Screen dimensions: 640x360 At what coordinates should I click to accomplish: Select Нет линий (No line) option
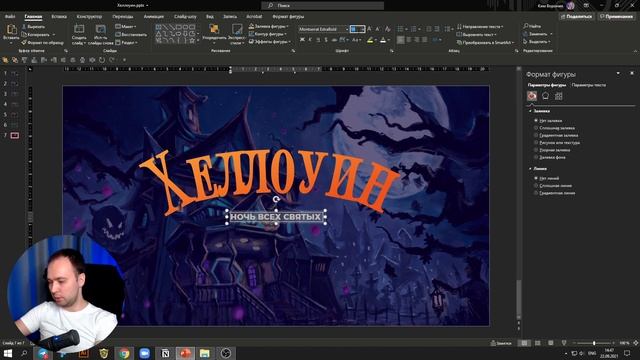tap(547, 178)
